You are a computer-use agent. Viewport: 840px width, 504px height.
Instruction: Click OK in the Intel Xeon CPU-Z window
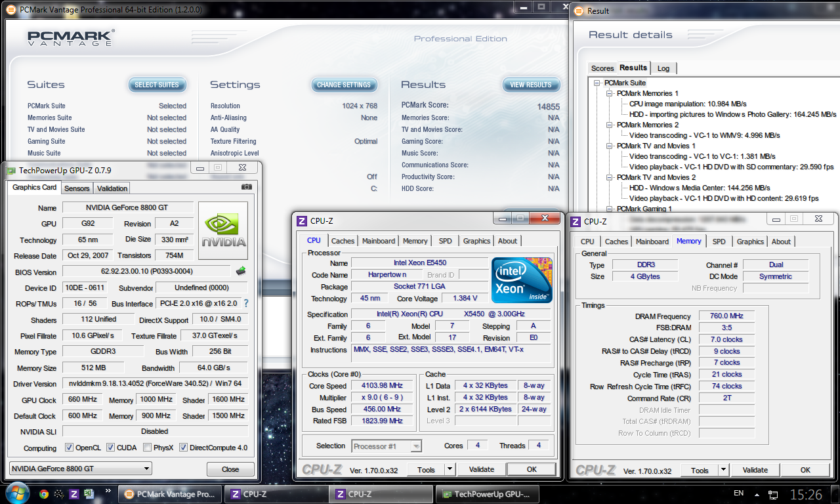point(532,469)
